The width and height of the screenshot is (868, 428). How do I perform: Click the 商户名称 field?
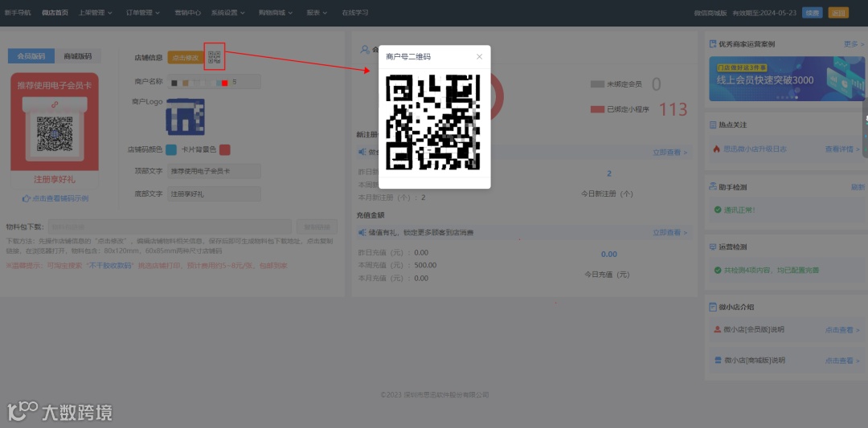215,82
